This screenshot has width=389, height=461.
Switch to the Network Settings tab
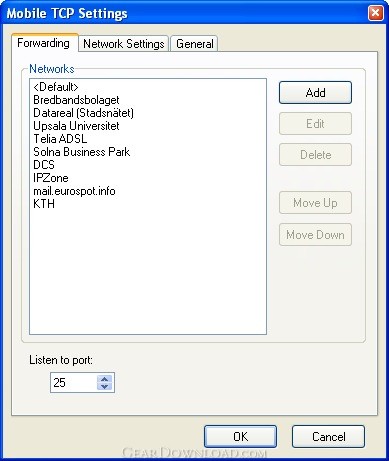click(123, 44)
